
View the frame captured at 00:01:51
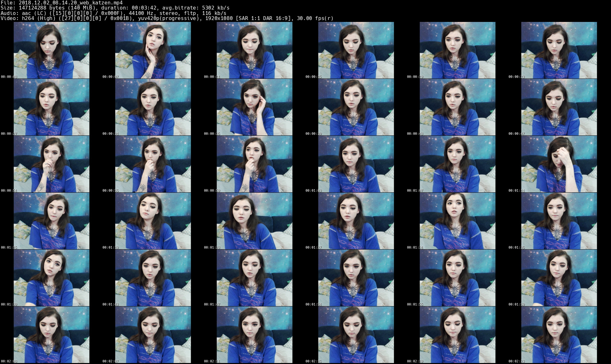(356, 278)
